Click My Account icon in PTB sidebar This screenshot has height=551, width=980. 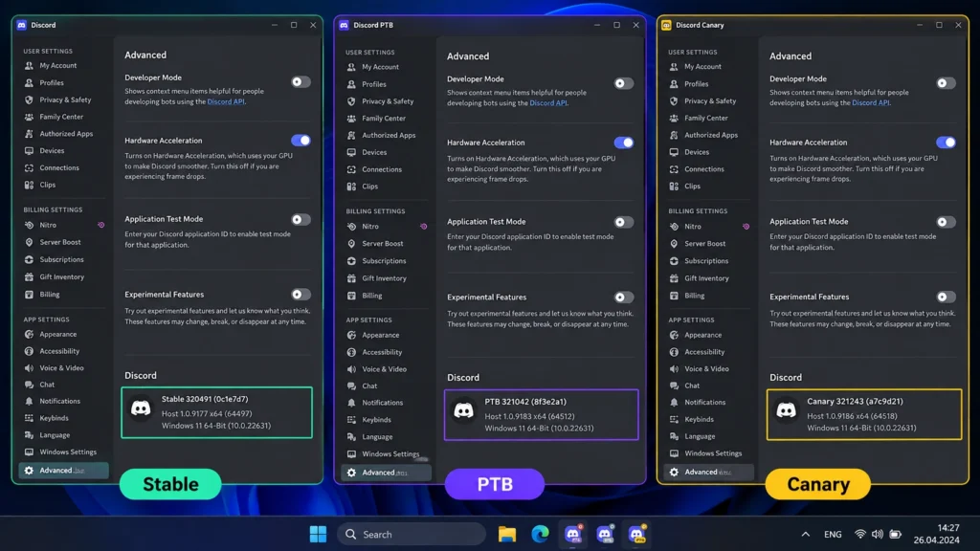point(351,67)
